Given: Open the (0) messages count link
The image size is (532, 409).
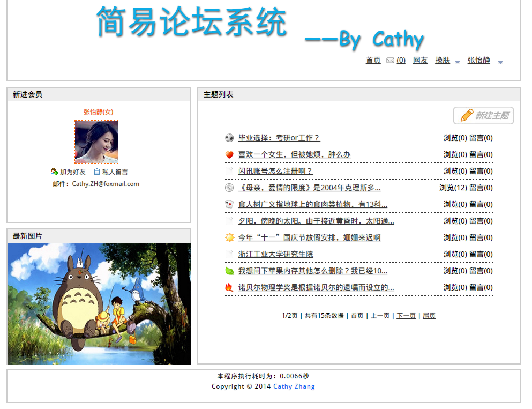Looking at the screenshot, I should coord(401,61).
